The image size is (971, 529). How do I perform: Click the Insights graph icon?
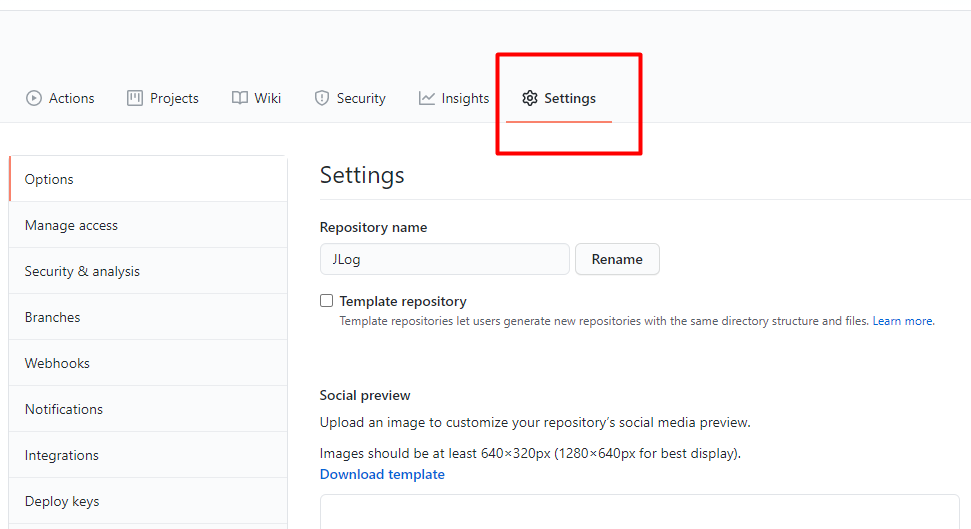(x=427, y=98)
